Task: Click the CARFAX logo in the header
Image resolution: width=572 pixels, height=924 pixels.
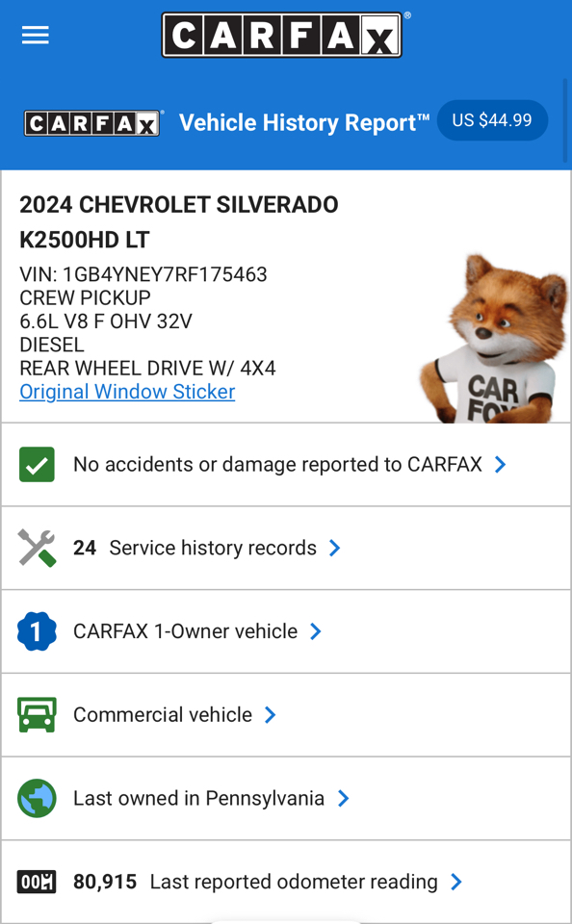Action: tap(282, 36)
